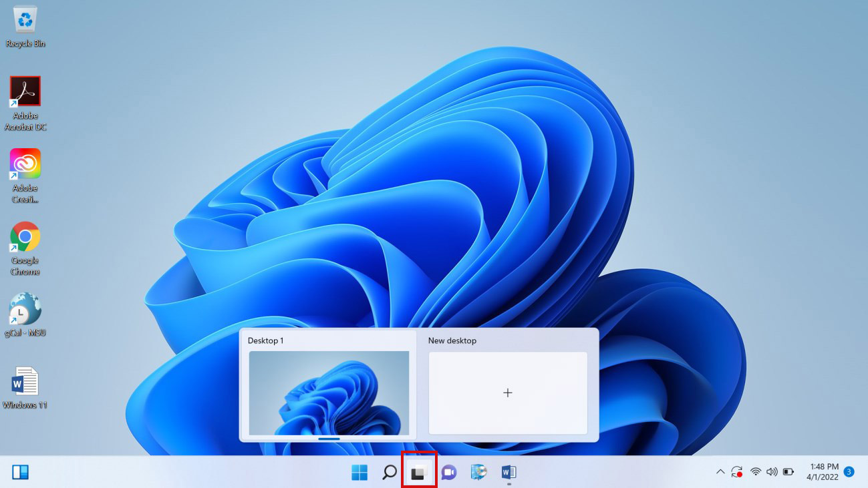
Task: Click the Task View taskbar button
Action: 419,473
